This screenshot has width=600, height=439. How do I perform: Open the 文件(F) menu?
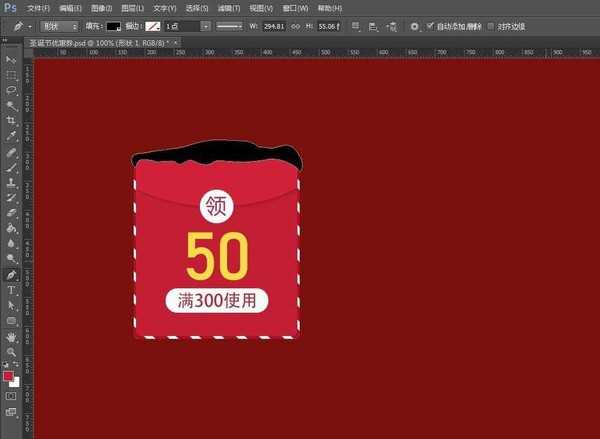[38, 8]
